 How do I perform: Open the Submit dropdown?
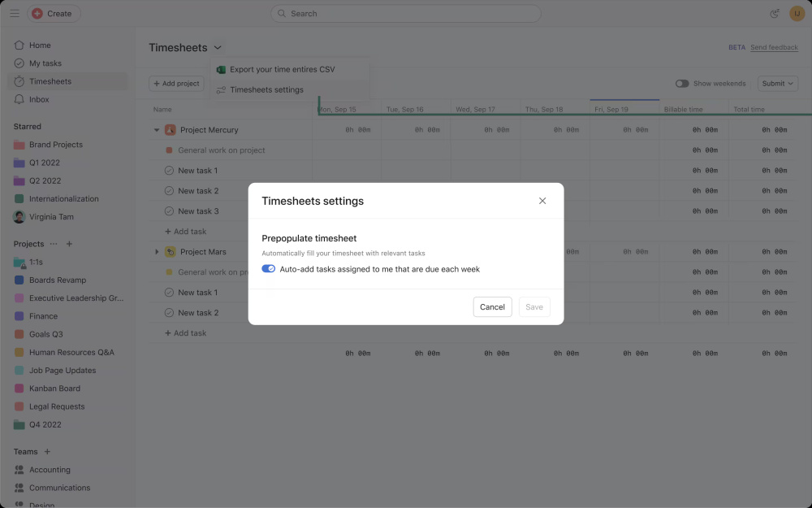click(777, 84)
